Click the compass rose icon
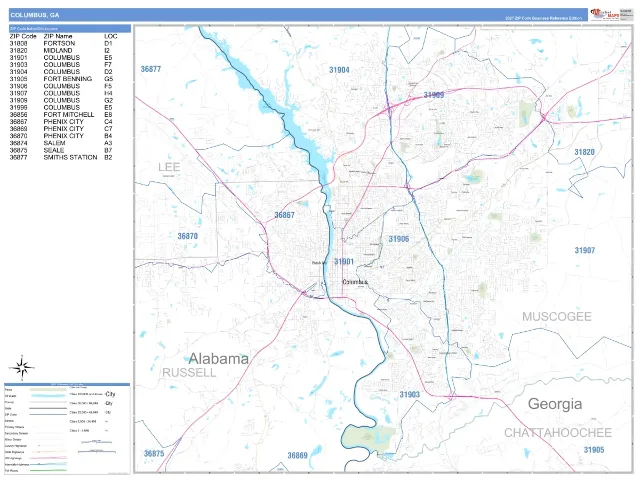The image size is (640, 480). click(x=22, y=367)
